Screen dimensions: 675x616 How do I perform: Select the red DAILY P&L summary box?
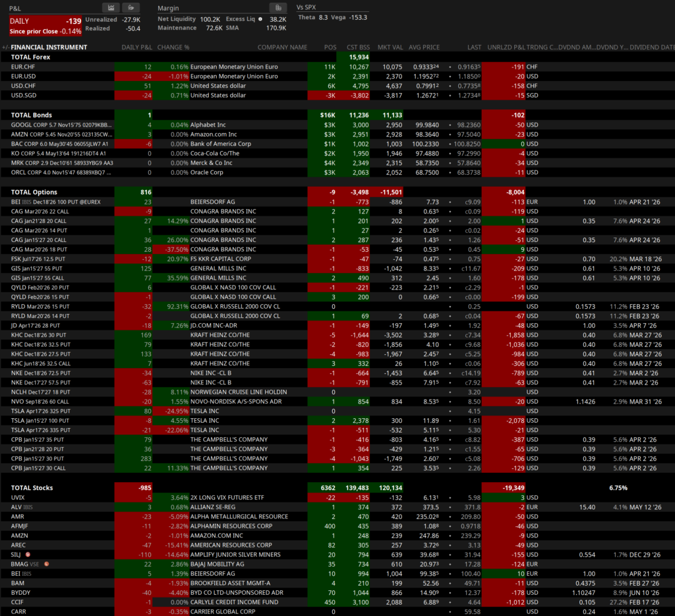[45, 26]
